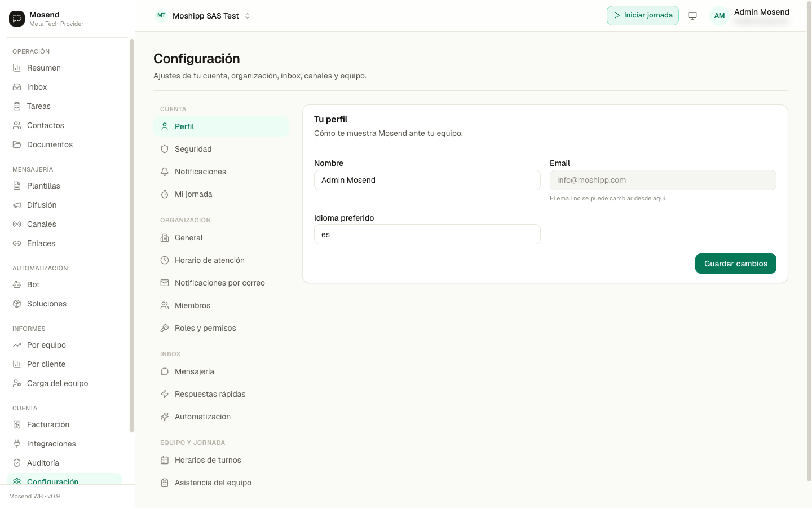Click the Horario de atención clock icon
Image resolution: width=812 pixels, height=508 pixels.
click(165, 260)
